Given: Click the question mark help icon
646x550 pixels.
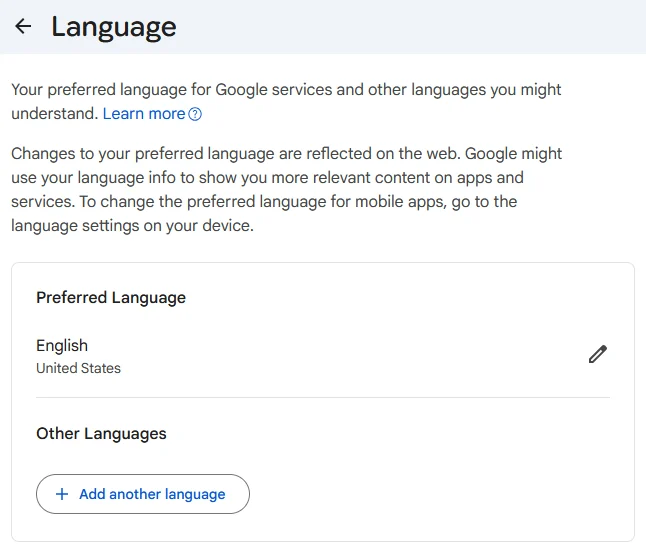Looking at the screenshot, I should coord(195,114).
